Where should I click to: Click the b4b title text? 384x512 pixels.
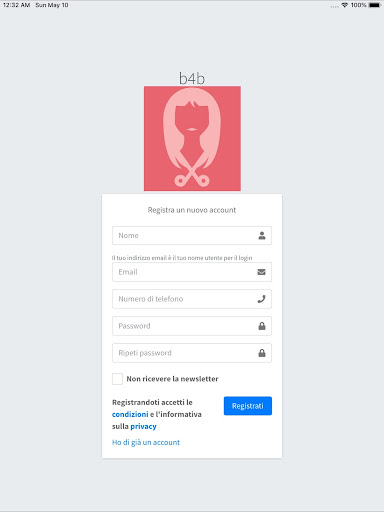tap(192, 78)
